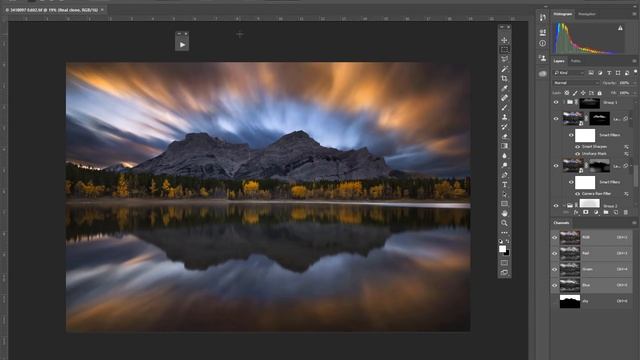Change screen mode at toolbar bottom
This screenshot has width=640, height=360.
pyautogui.click(x=504, y=272)
